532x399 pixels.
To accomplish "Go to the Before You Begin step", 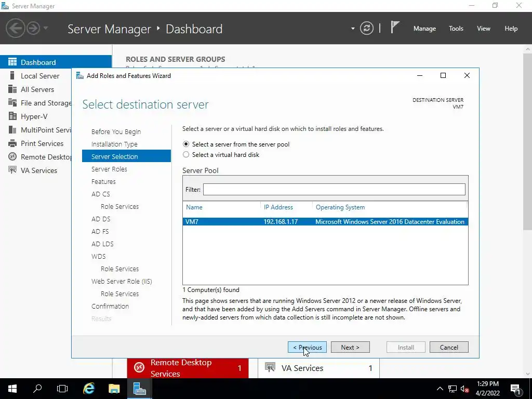I will point(116,131).
